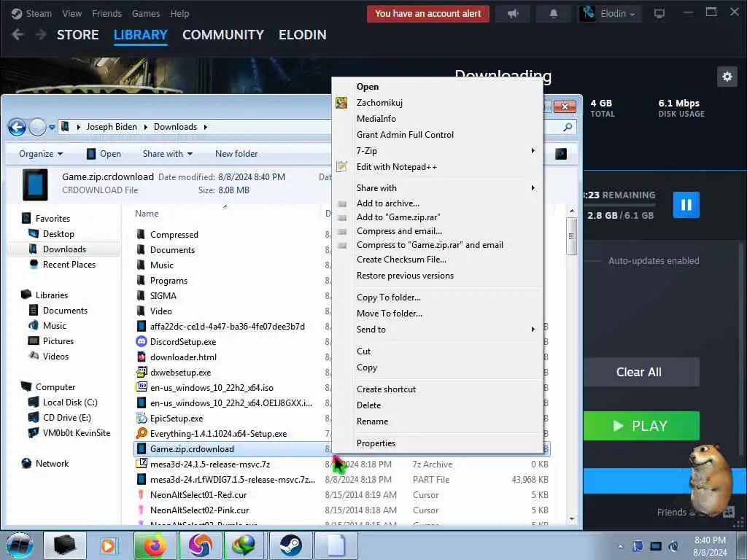Click Explorer back navigation button
Viewport: 747px width, 560px height.
tap(18, 127)
